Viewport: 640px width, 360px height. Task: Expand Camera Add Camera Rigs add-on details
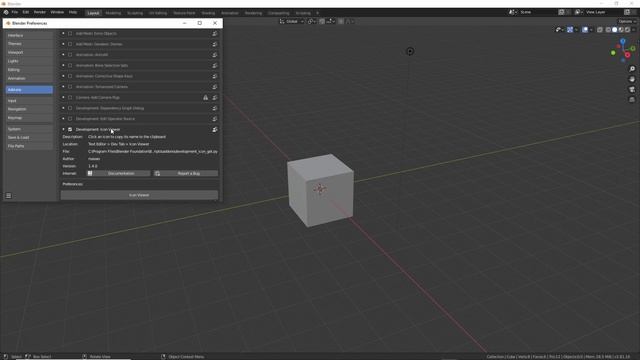point(63,98)
